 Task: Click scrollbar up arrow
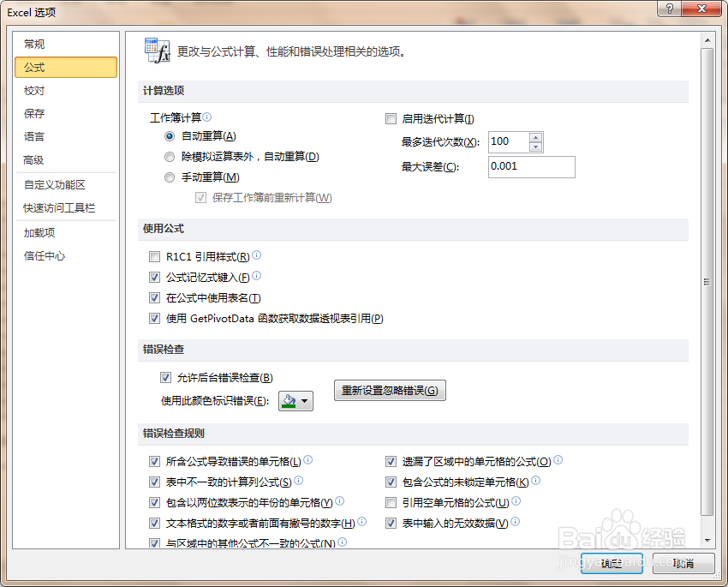[x=707, y=40]
